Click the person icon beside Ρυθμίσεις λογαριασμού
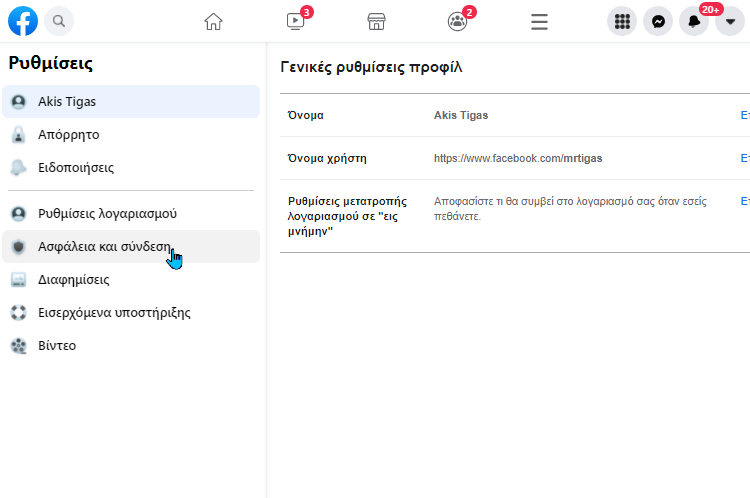The width and height of the screenshot is (750, 498). (x=19, y=213)
